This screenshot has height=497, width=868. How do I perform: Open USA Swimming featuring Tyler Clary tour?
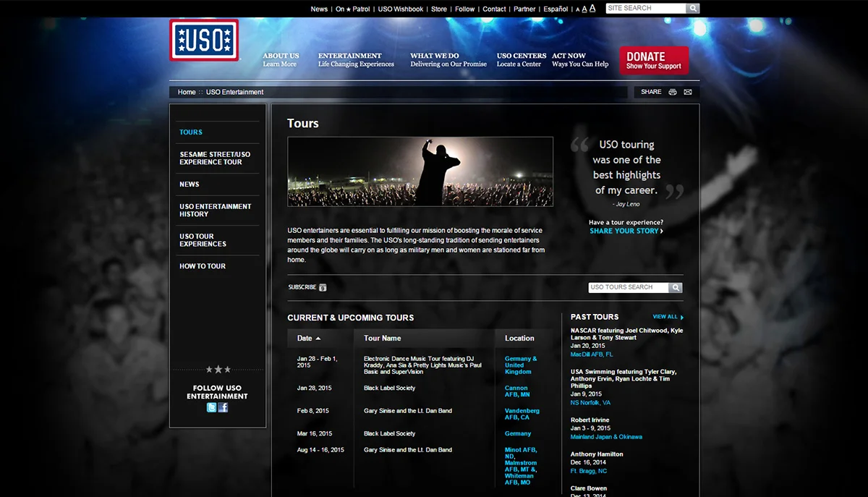[624, 379]
